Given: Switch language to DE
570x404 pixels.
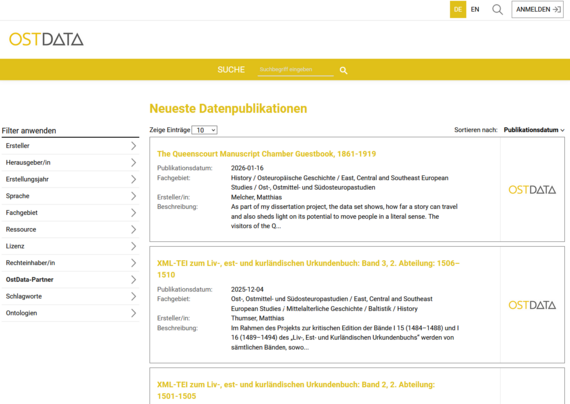Looking at the screenshot, I should pos(458,9).
